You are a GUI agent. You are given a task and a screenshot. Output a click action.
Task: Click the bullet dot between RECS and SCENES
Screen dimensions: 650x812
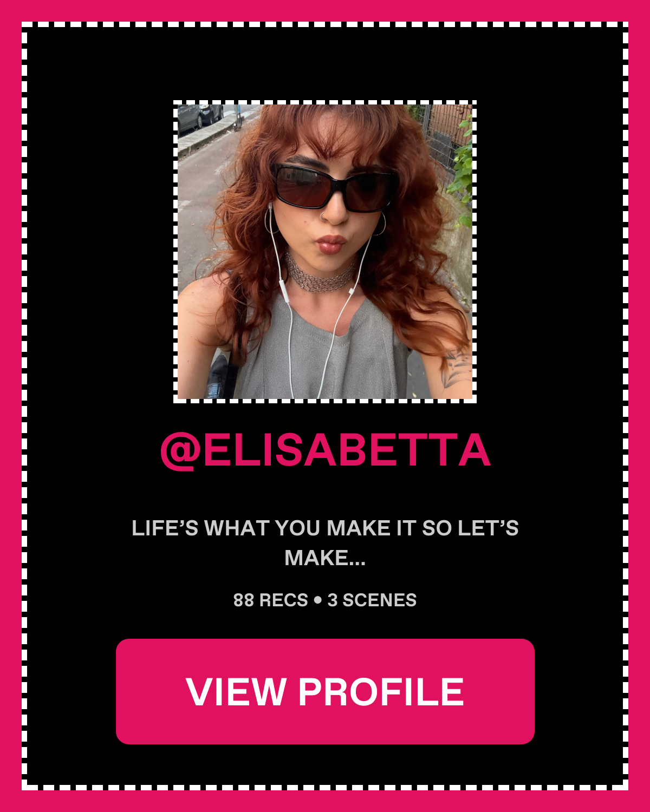[317, 600]
